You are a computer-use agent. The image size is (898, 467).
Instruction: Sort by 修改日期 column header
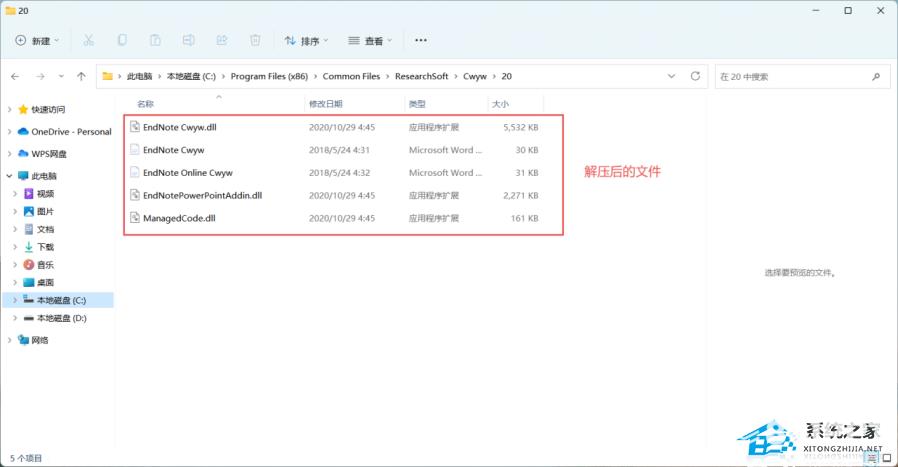pyautogui.click(x=325, y=104)
